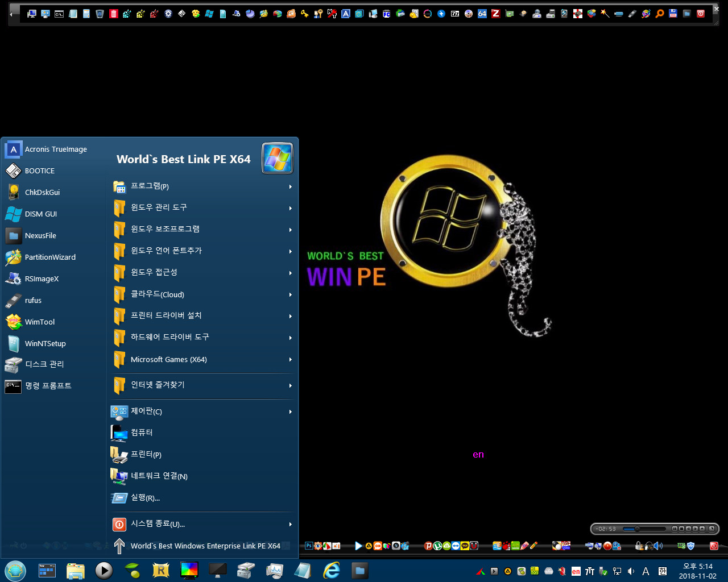Expand the Microsoft Games (X64) submenu
This screenshot has width=728, height=582.
203,359
